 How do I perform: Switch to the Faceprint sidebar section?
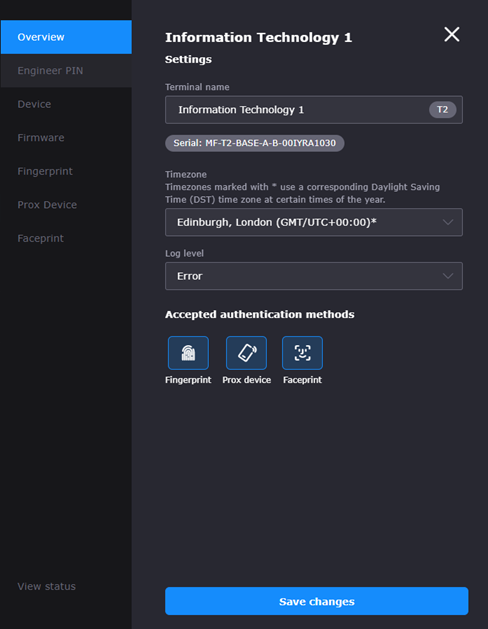click(66, 238)
